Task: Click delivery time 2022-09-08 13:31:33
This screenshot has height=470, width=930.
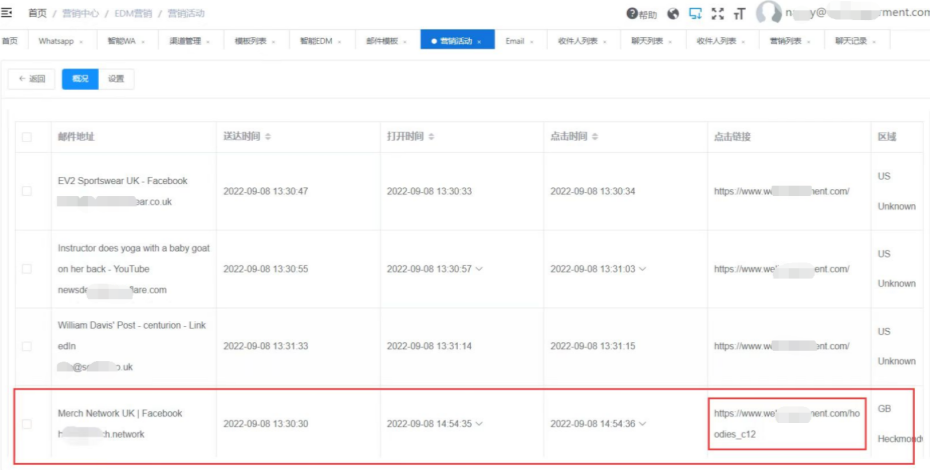Action: pyautogui.click(x=266, y=346)
